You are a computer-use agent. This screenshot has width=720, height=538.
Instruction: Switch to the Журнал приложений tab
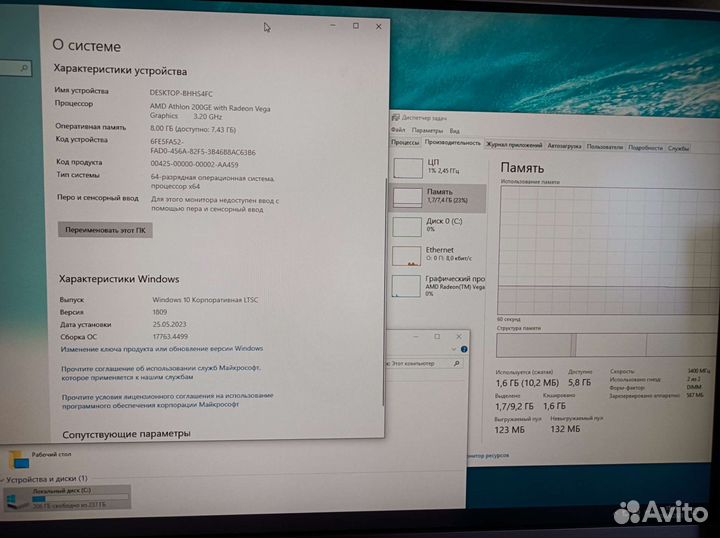[514, 145]
